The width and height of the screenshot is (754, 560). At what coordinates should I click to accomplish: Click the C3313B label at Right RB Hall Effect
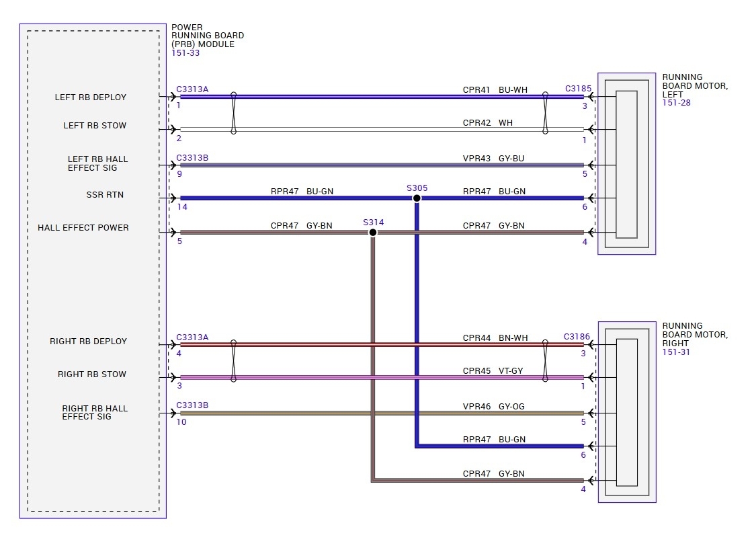point(192,405)
